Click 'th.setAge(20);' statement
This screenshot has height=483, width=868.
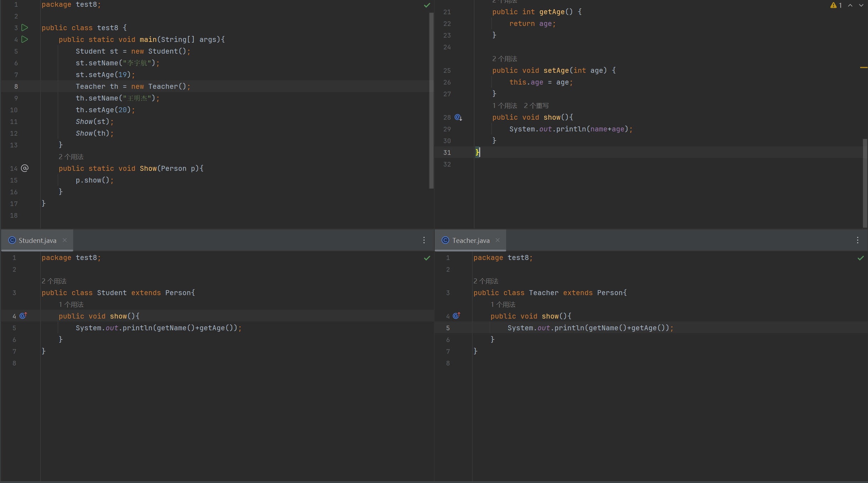[105, 110]
